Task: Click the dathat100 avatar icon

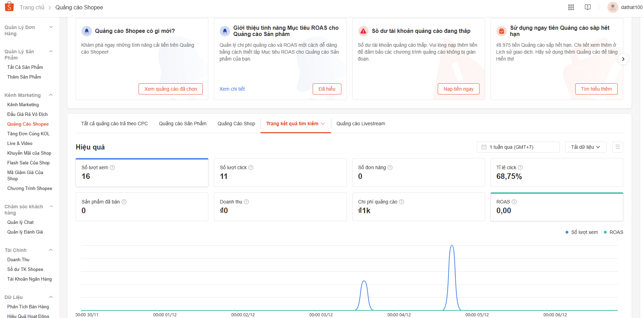Action: [613, 7]
